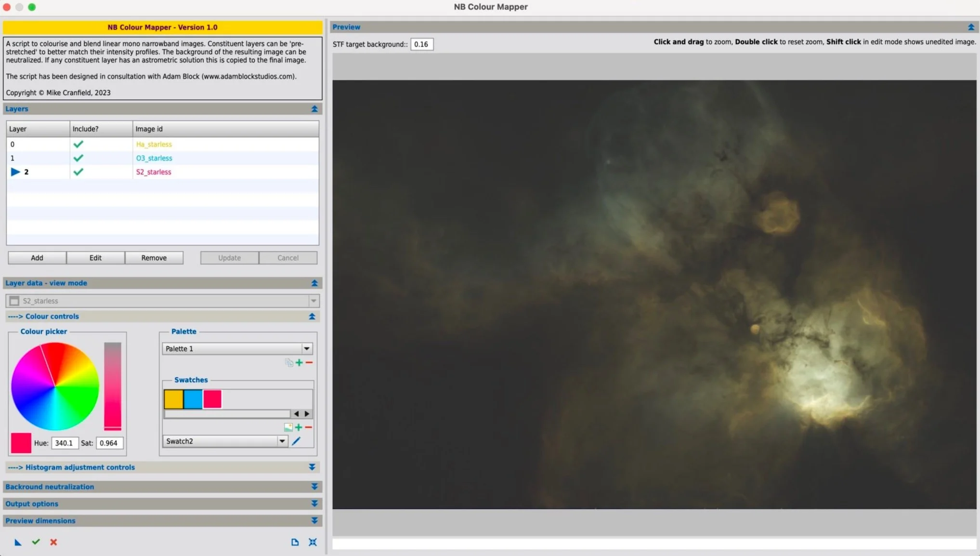Pick swatch colour from image
980x556 pixels.
click(288, 427)
